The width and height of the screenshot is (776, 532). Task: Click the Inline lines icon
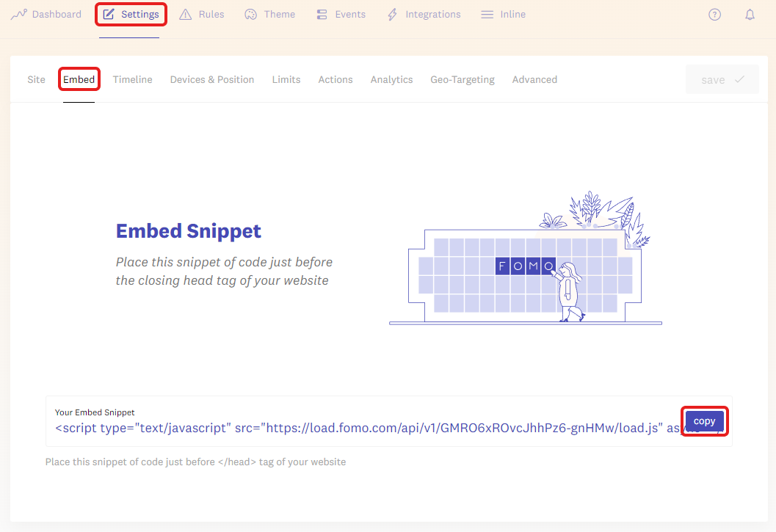click(487, 15)
